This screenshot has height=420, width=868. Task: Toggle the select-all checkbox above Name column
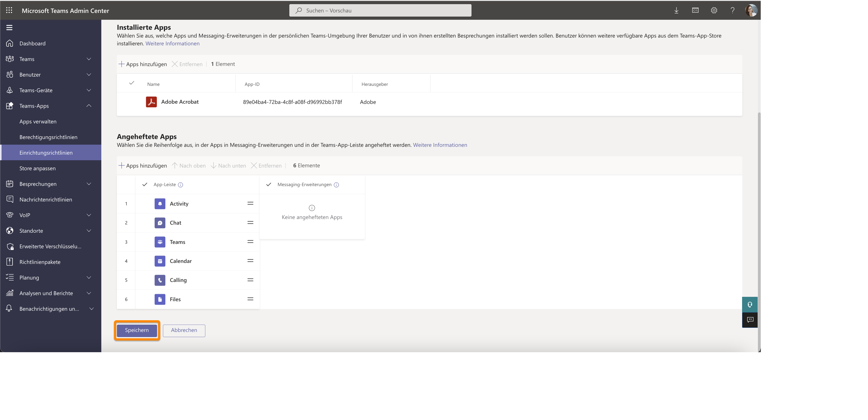click(132, 83)
